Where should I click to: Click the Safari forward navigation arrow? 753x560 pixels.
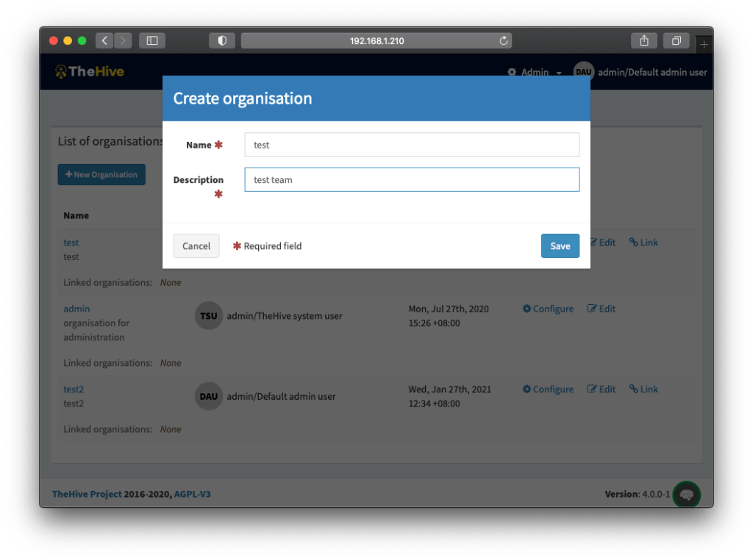click(123, 41)
